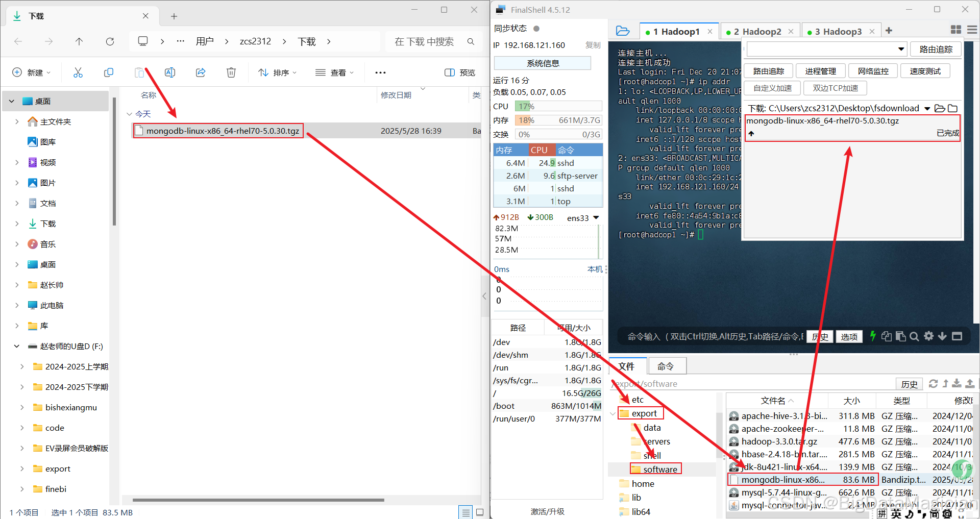Toggle the sync status indicator in FinalShell
Screen dimensions: 980x519
coord(536,29)
